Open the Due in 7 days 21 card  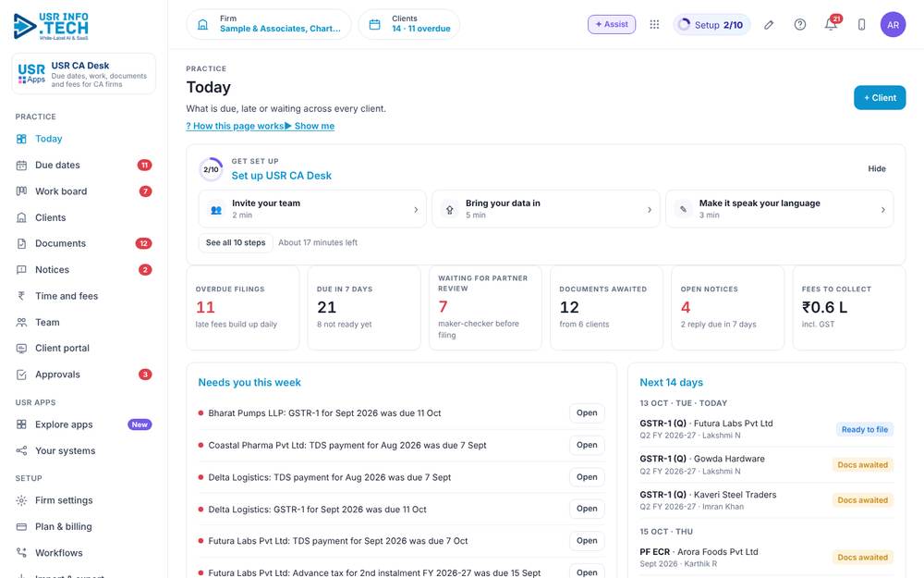point(364,308)
